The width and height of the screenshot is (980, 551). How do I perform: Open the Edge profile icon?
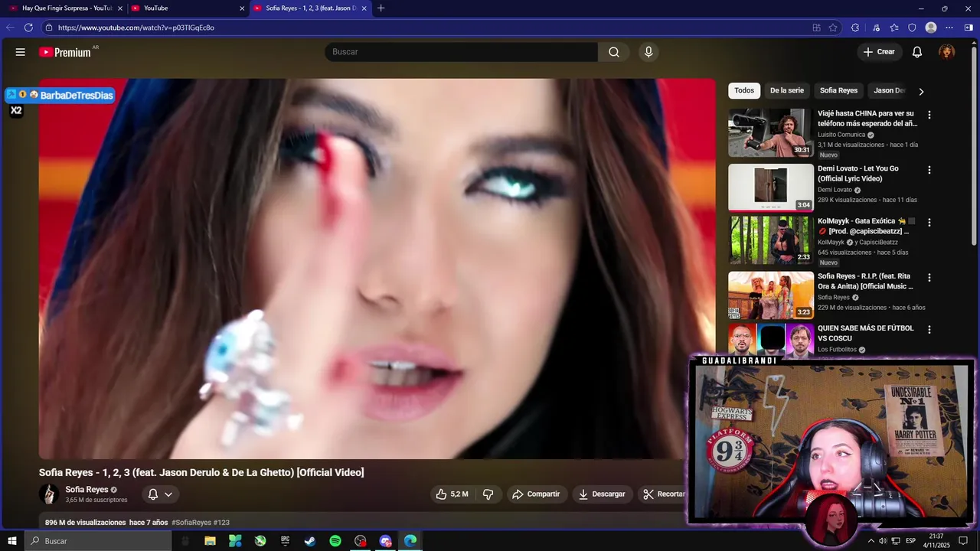click(931, 28)
